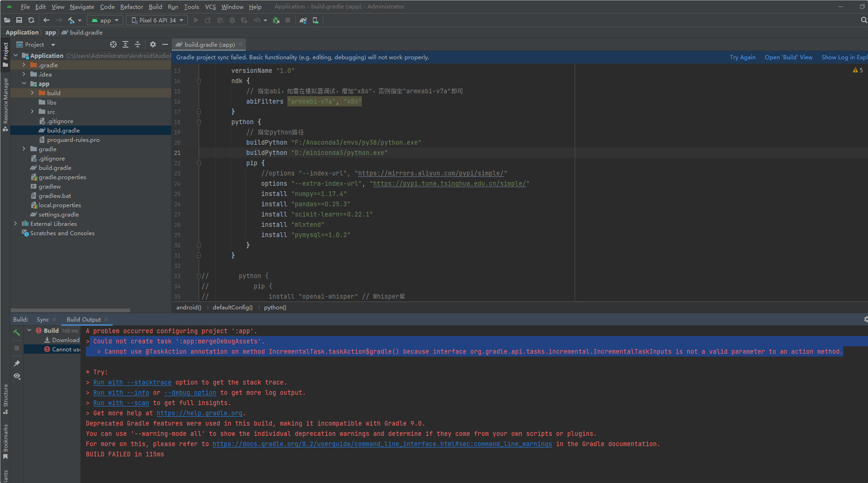This screenshot has width=868, height=483.
Task: Stop build square icon in Build panel
Action: (x=17, y=348)
